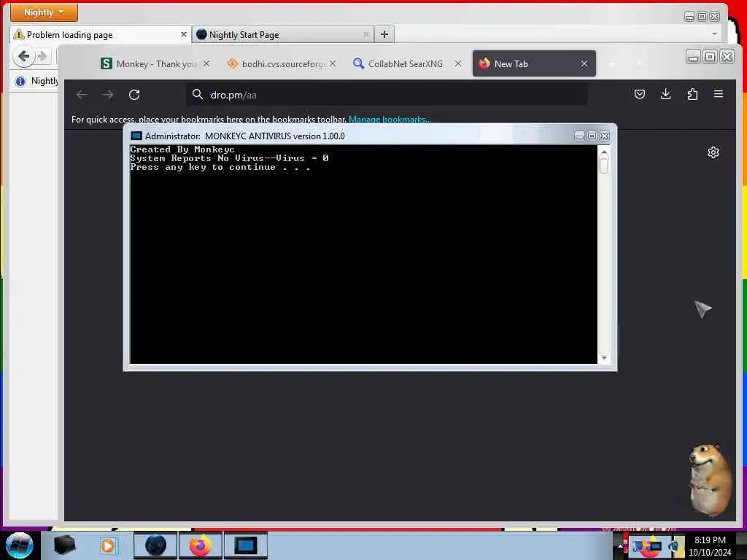The height and width of the screenshot is (560, 747).
Task: Open the Manage bookmarks link
Action: tap(390, 119)
